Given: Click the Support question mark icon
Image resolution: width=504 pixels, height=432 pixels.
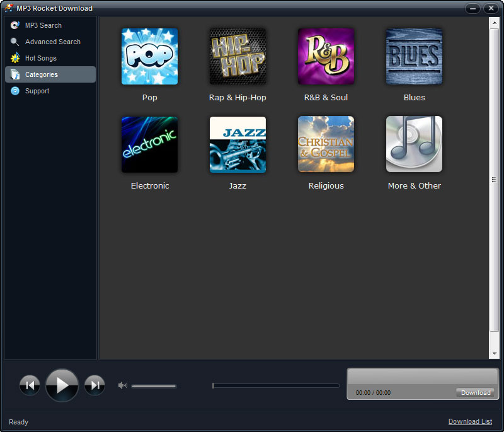Looking at the screenshot, I should (x=14, y=91).
